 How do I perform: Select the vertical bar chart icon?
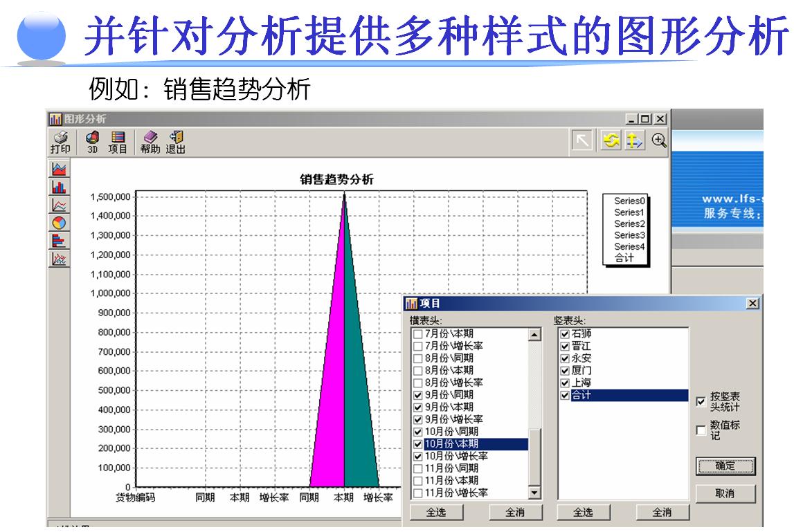(x=60, y=187)
